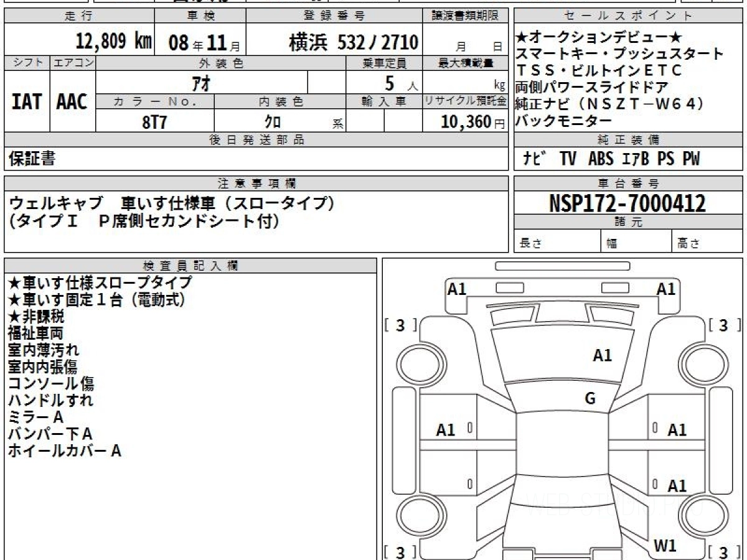The image size is (747, 560).
Task: Click the 最大積載量 header
Action: (x=466, y=63)
